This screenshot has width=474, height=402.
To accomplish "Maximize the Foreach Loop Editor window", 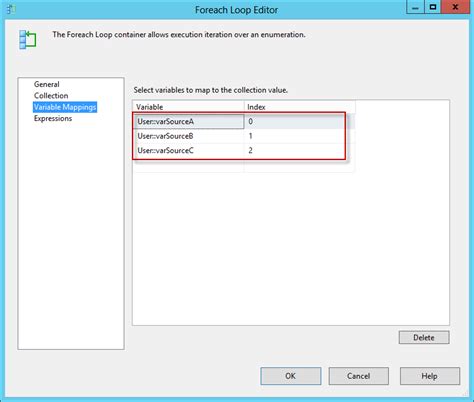I will tap(433, 7).
